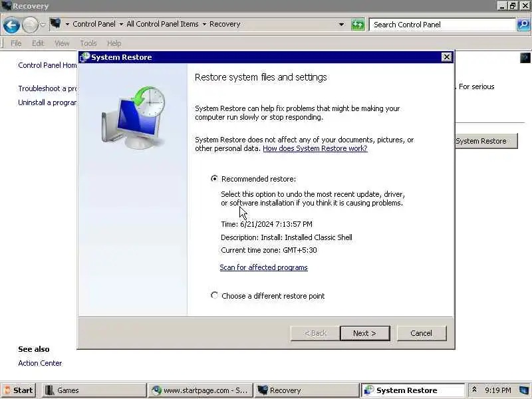Click the Next button
This screenshot has height=399, width=532.
click(364, 333)
